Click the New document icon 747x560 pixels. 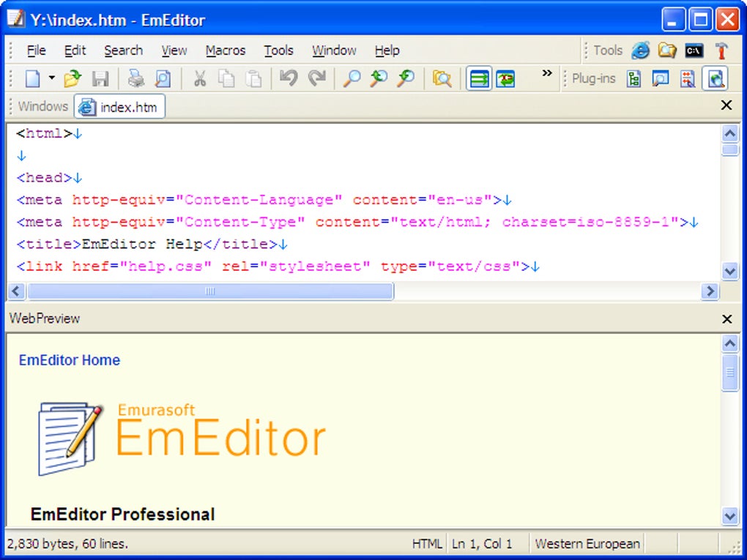tap(32, 78)
